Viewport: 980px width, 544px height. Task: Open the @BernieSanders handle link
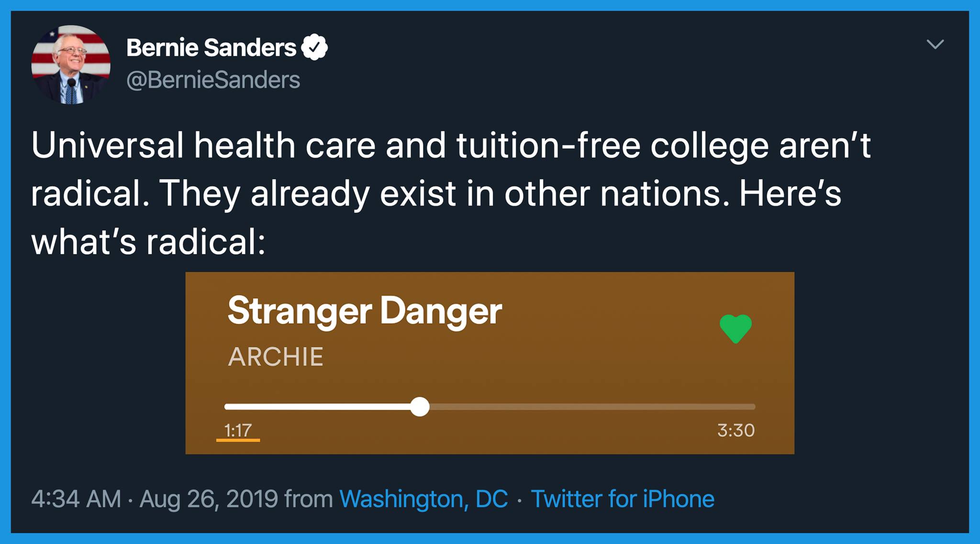tap(213, 80)
